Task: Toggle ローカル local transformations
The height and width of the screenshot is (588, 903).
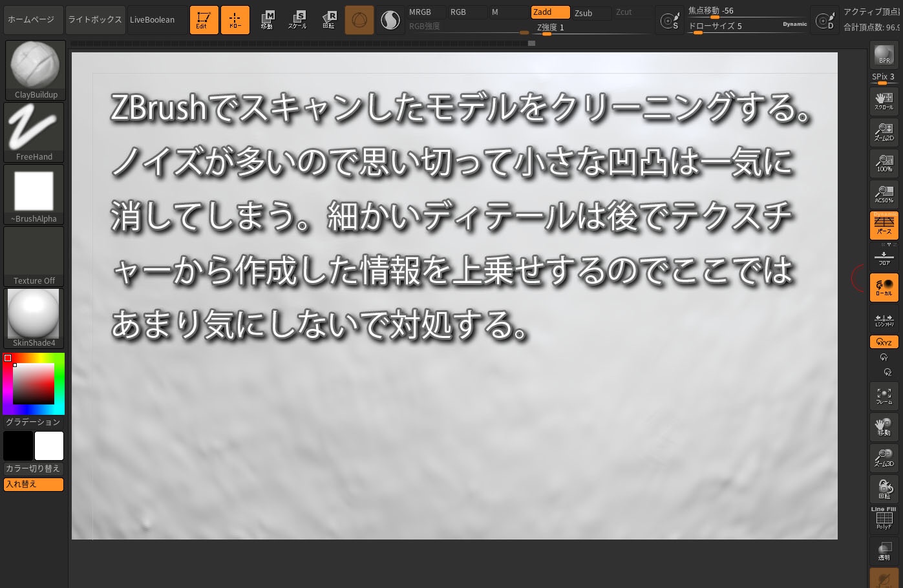Action: click(x=884, y=288)
